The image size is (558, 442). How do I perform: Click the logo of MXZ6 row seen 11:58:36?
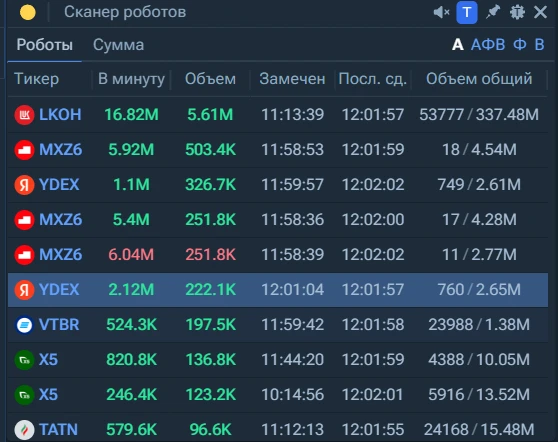[24, 220]
